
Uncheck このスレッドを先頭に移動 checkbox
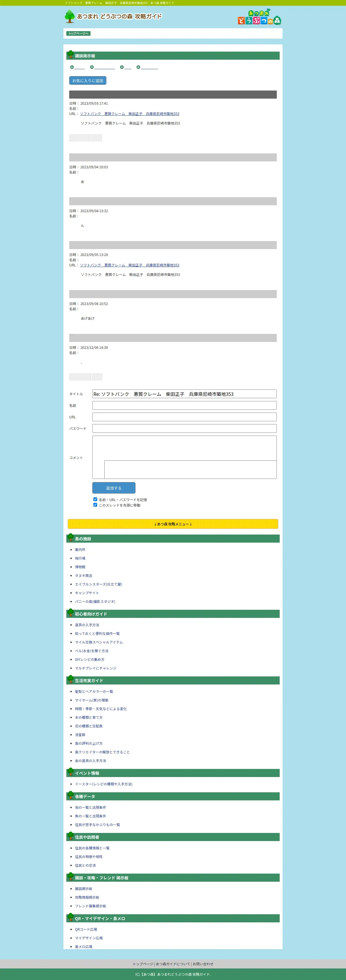click(x=95, y=505)
